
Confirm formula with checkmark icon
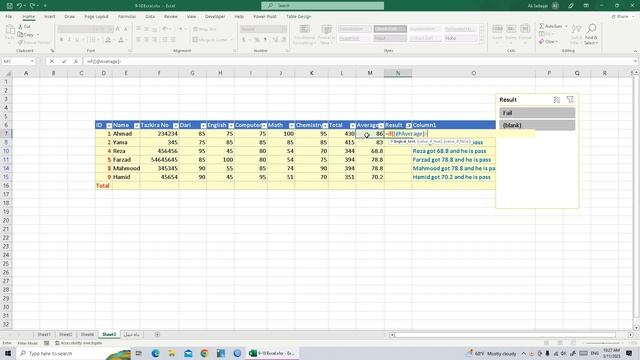point(64,61)
